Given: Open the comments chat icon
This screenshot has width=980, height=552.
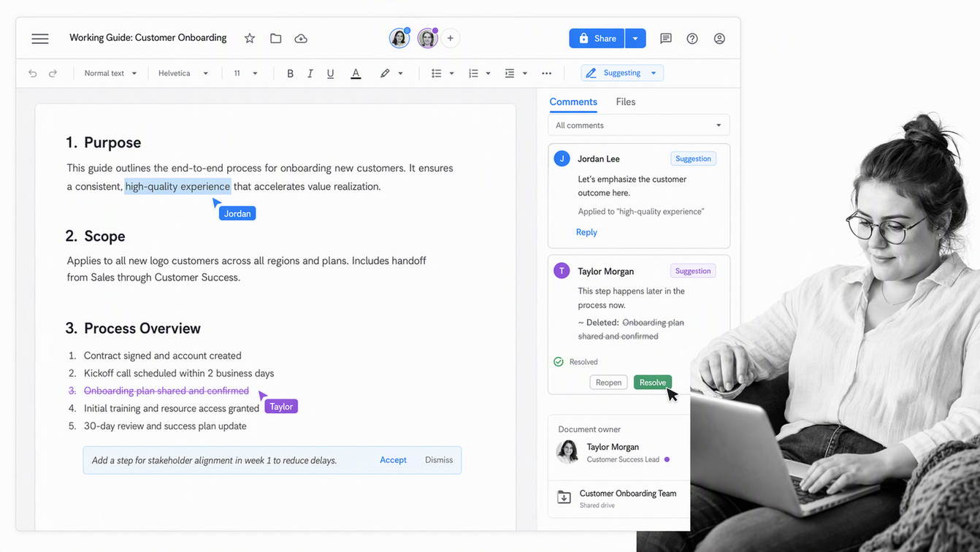Looking at the screenshot, I should point(666,39).
